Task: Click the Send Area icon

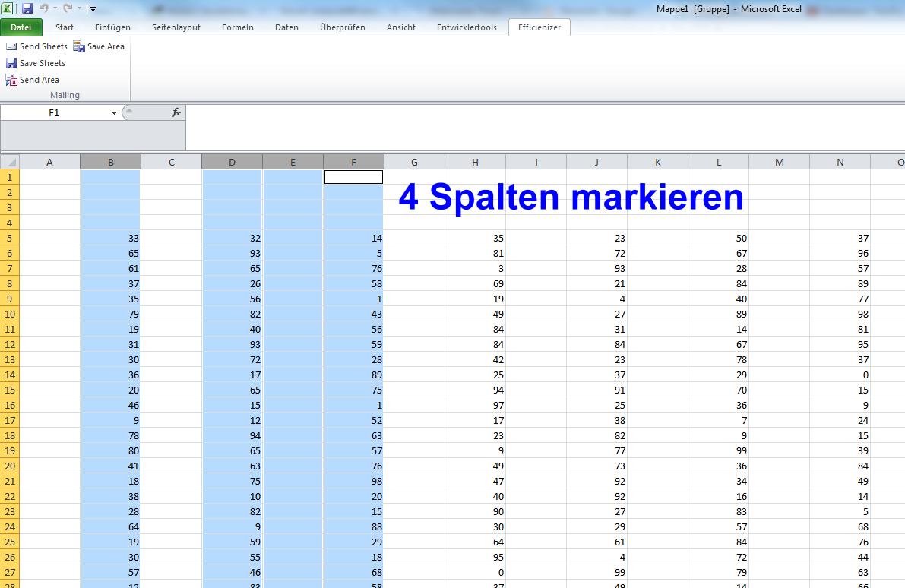Action: click(x=11, y=81)
